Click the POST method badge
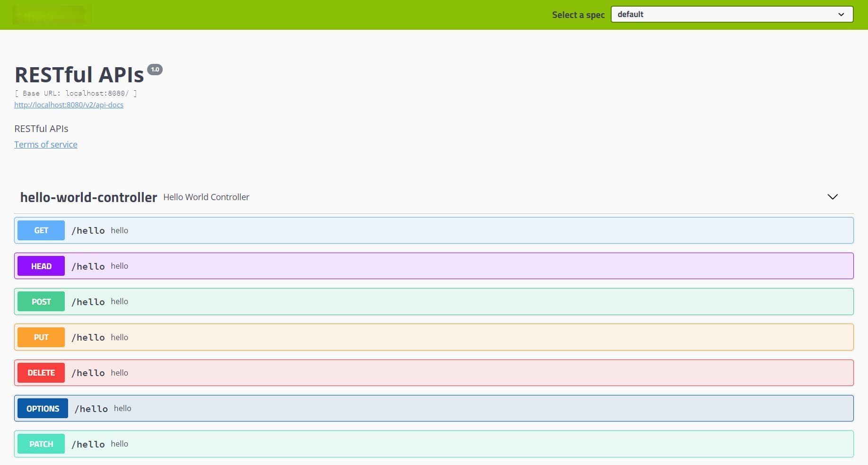 click(41, 301)
